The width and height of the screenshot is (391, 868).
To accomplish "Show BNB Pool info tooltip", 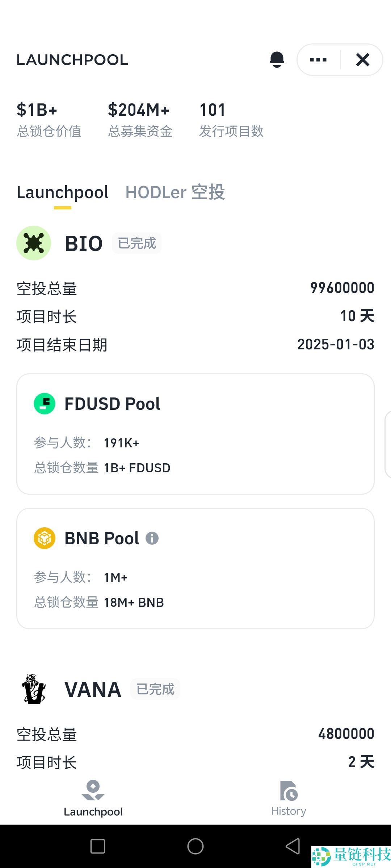I will coord(152,538).
